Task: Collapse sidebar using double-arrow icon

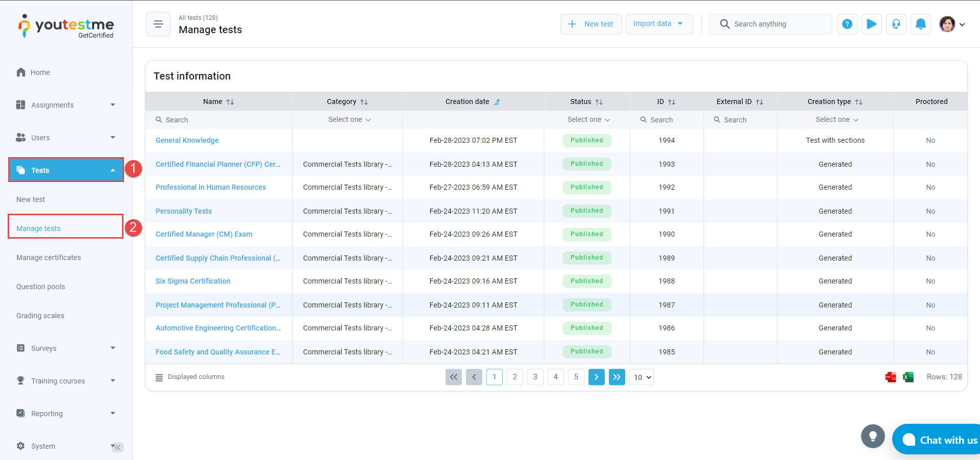Action: [117, 447]
